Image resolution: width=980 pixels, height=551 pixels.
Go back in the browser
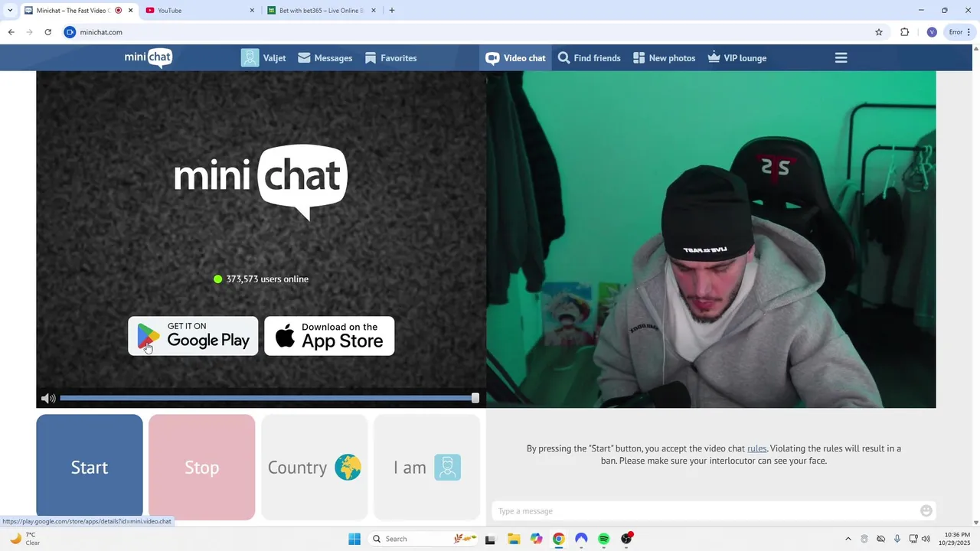coord(11,32)
